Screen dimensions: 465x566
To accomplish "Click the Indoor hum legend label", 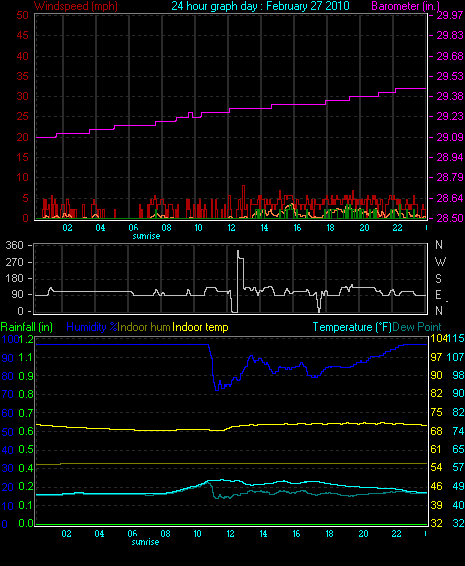I will (144, 327).
